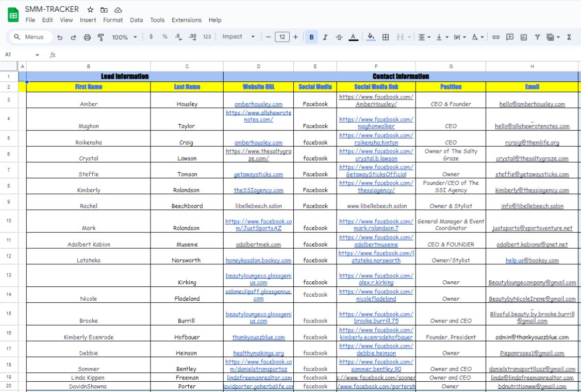Click the Functions sigma icon

[569, 37]
